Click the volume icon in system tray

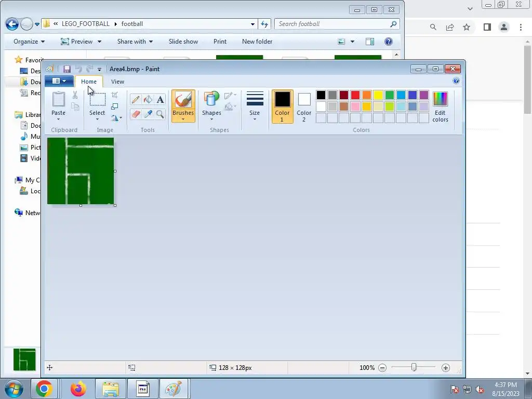point(480,390)
